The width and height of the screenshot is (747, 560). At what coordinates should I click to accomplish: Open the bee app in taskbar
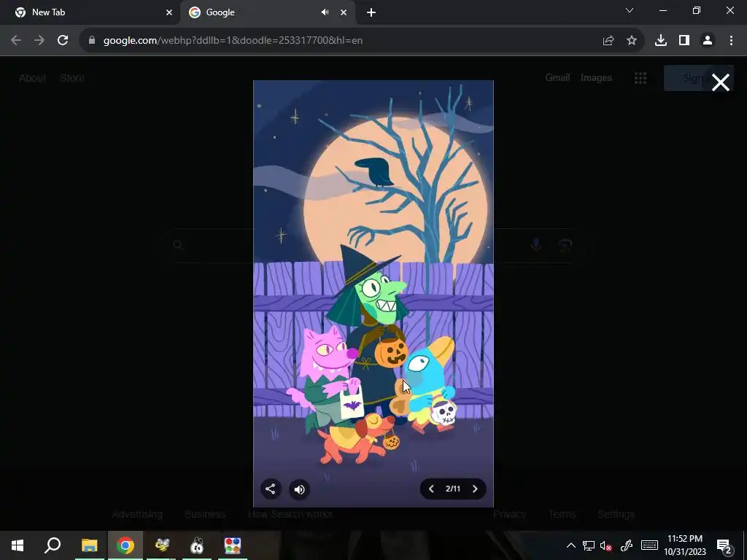click(161, 545)
